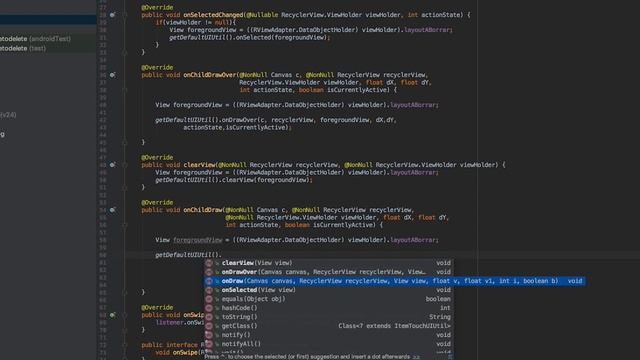
Task: Click the onChildDrawOver method name
Action: (x=210, y=75)
